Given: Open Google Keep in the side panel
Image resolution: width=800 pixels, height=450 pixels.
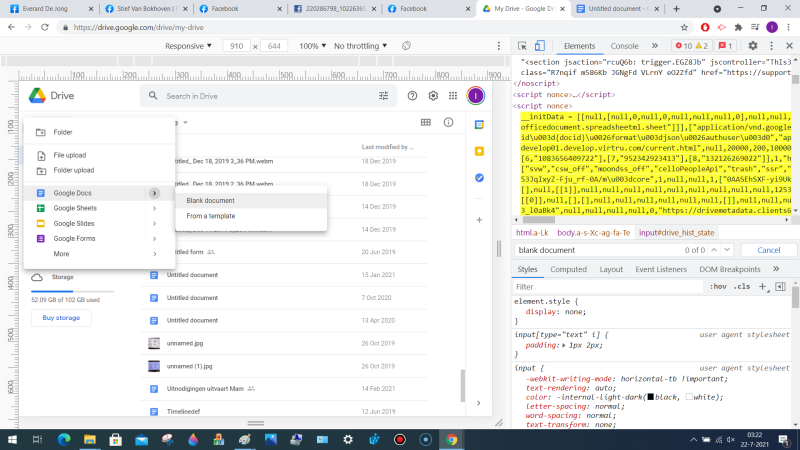Looking at the screenshot, I should 479,150.
